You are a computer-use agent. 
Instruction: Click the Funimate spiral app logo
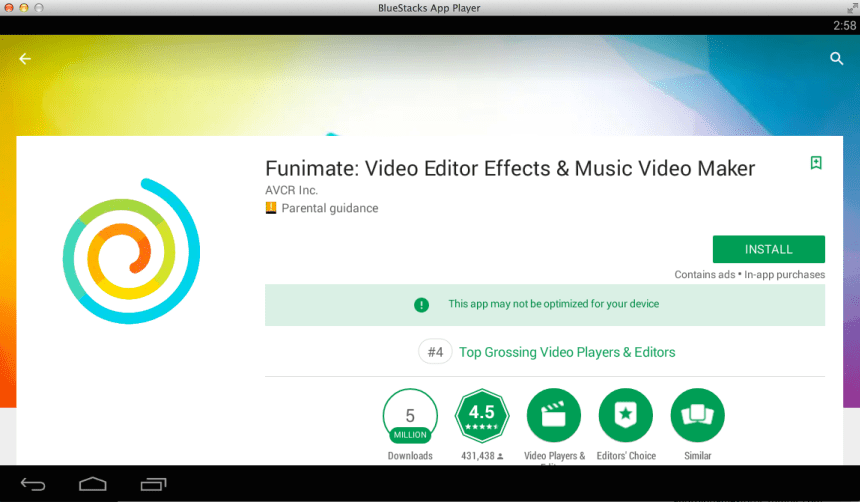131,251
